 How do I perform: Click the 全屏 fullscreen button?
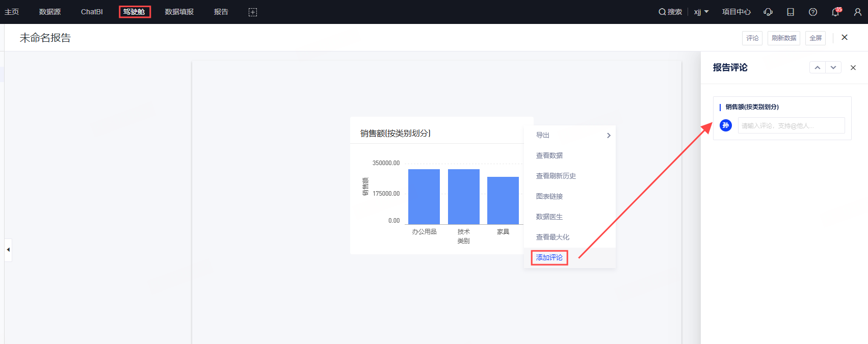coord(816,38)
